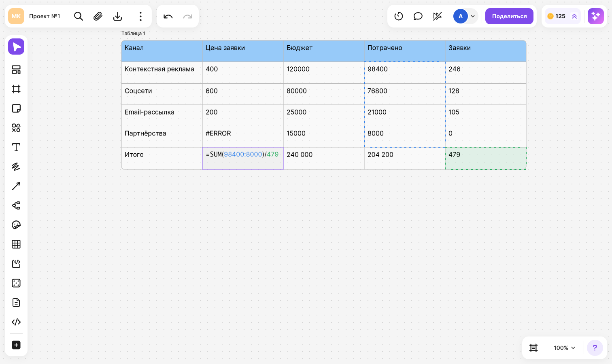This screenshot has height=364, width=612.
Task: Open the mind map tool
Action: pos(16,205)
